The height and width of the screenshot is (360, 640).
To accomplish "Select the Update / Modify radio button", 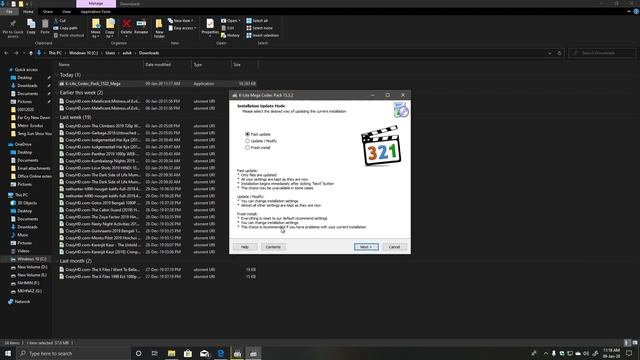I will (247, 141).
